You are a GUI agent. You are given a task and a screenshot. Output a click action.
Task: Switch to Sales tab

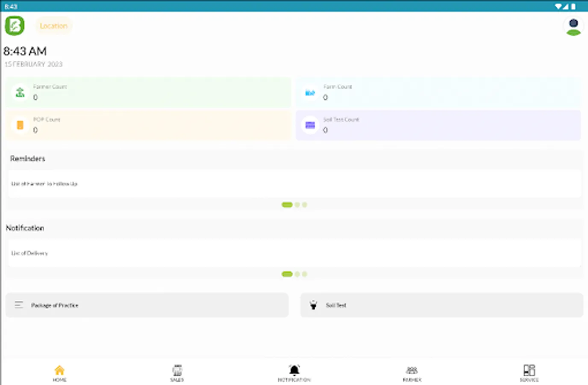tap(177, 373)
